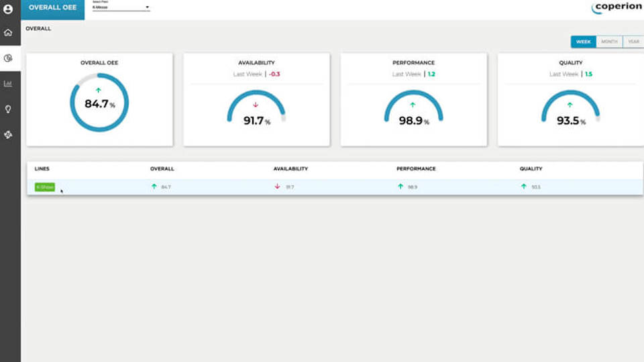Go to Home via sidebar icon

[x=9, y=33]
